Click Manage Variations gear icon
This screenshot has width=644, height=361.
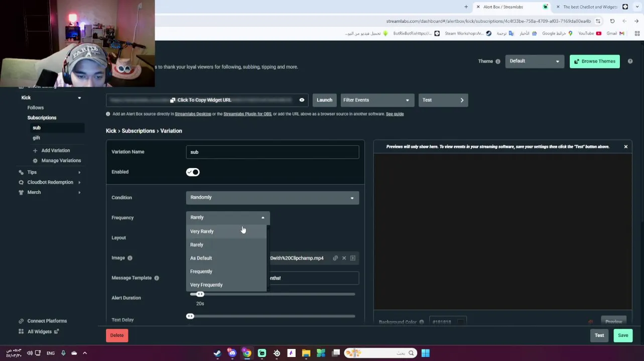(35, 160)
